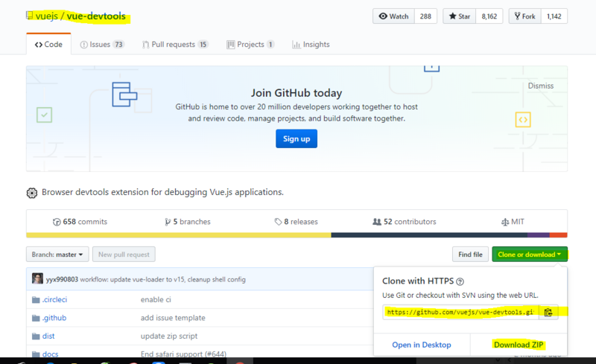Screen dimensions: 596x364
Task: Click the .circleci folder icon
Action: 36,300
